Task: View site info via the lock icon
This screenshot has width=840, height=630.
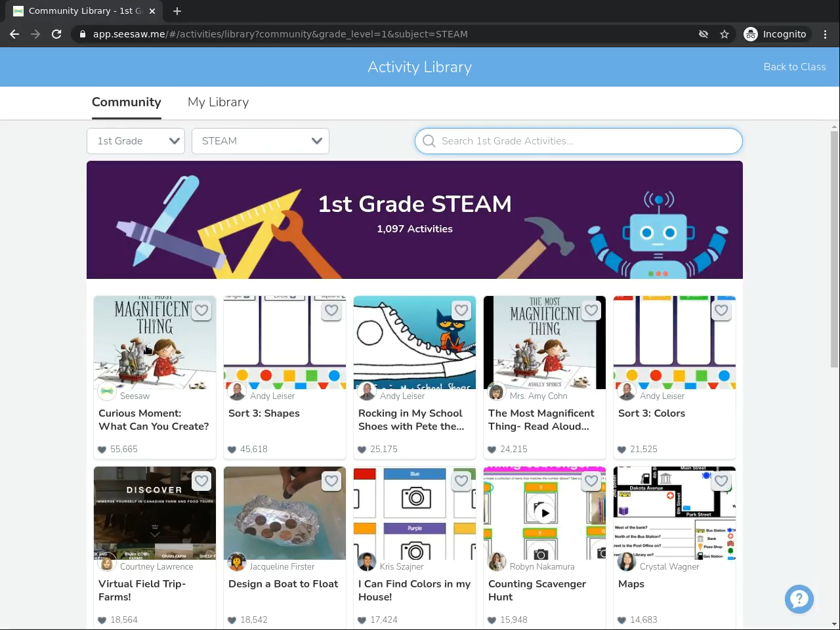Action: coord(82,34)
